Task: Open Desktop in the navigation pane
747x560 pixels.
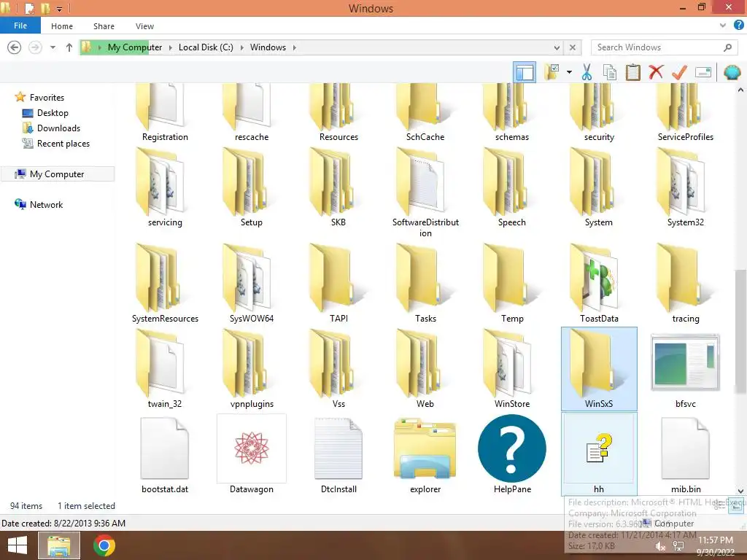Action: 46,113
